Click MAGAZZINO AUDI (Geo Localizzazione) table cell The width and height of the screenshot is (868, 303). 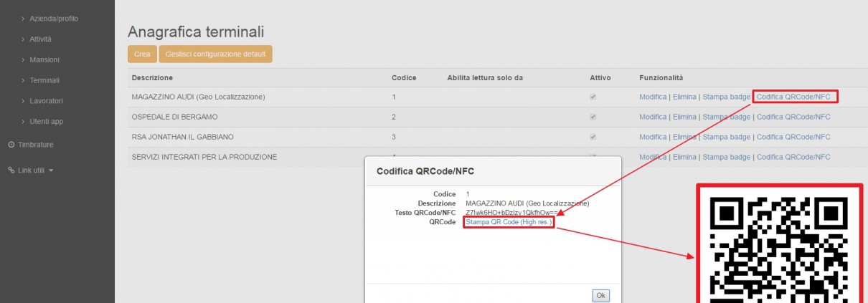pyautogui.click(x=199, y=97)
